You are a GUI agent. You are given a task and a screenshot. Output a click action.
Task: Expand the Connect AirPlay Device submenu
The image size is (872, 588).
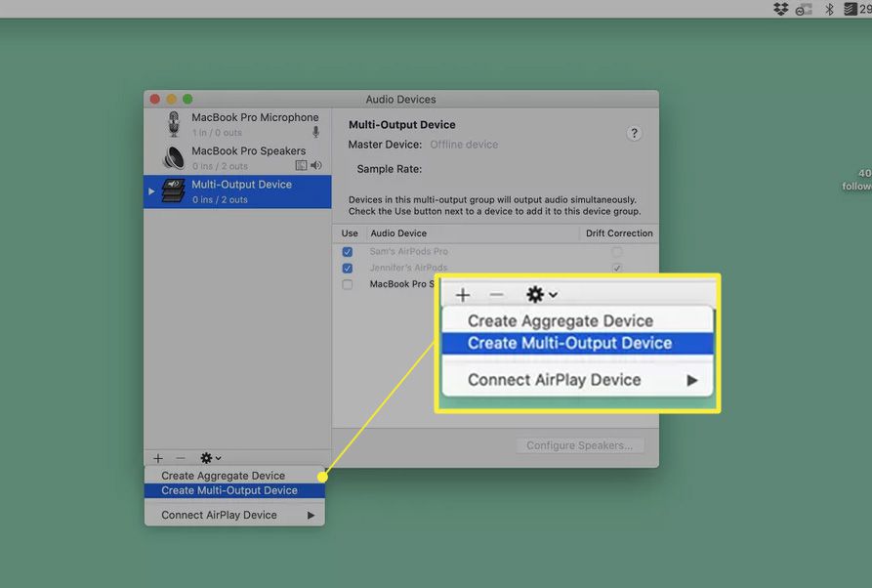311,515
